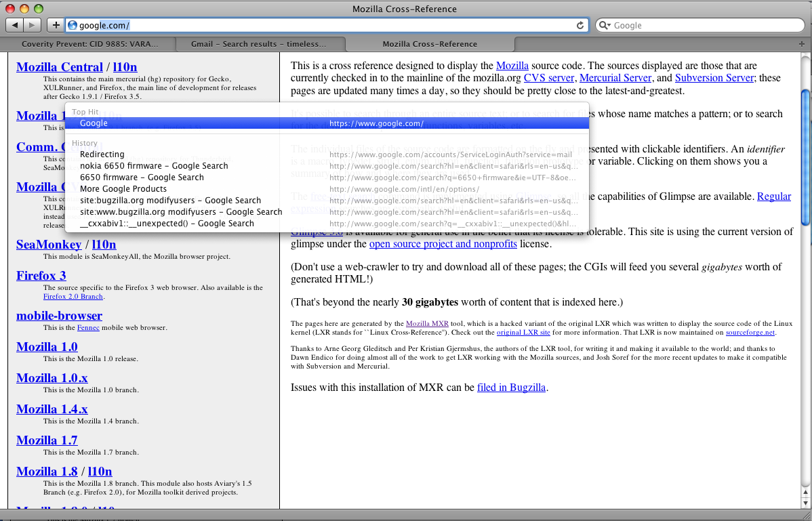
Task: Open the Mozilla 1.8 link
Action: coord(47,472)
